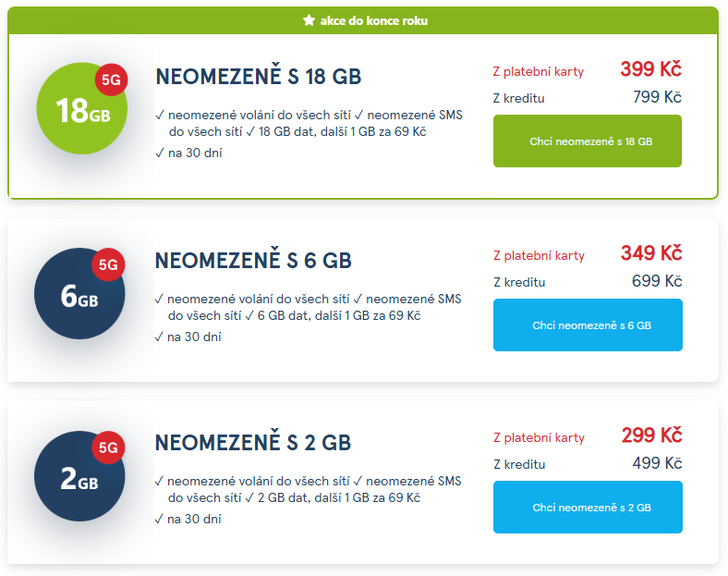Click the red 5G badge on 2 GB plan
Image resolution: width=728 pixels, height=576 pixels.
(108, 447)
